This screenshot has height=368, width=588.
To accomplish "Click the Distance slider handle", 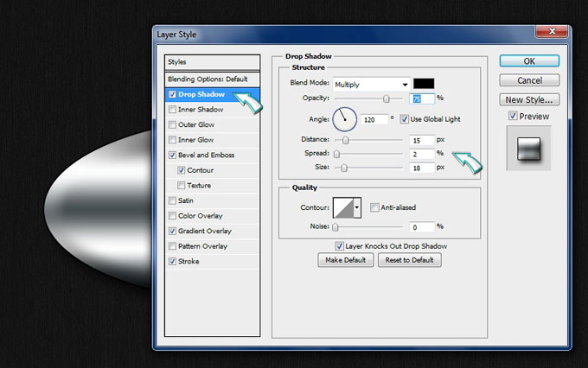I will 345,140.
